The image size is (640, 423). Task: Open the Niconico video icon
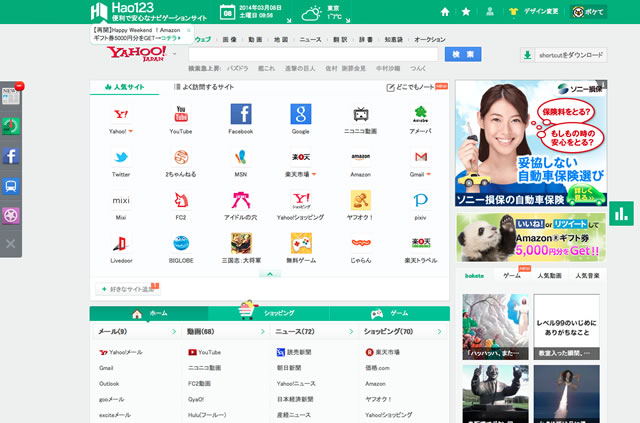(361, 114)
